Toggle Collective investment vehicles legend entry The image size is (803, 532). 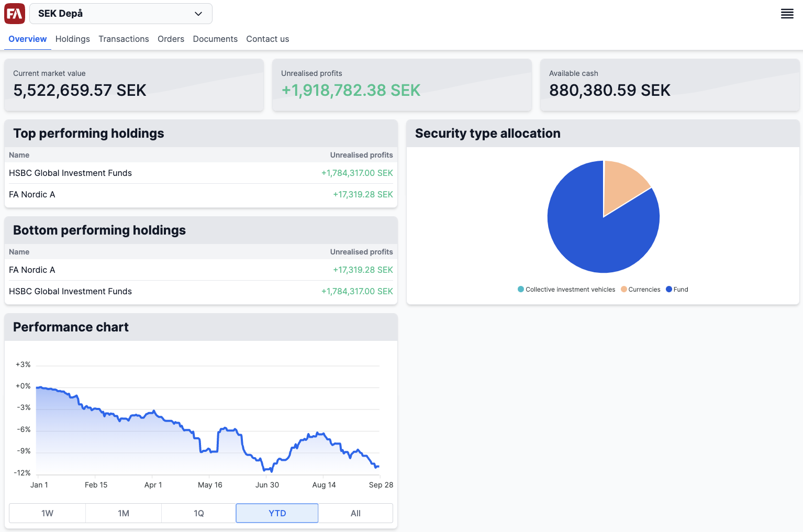pyautogui.click(x=566, y=290)
